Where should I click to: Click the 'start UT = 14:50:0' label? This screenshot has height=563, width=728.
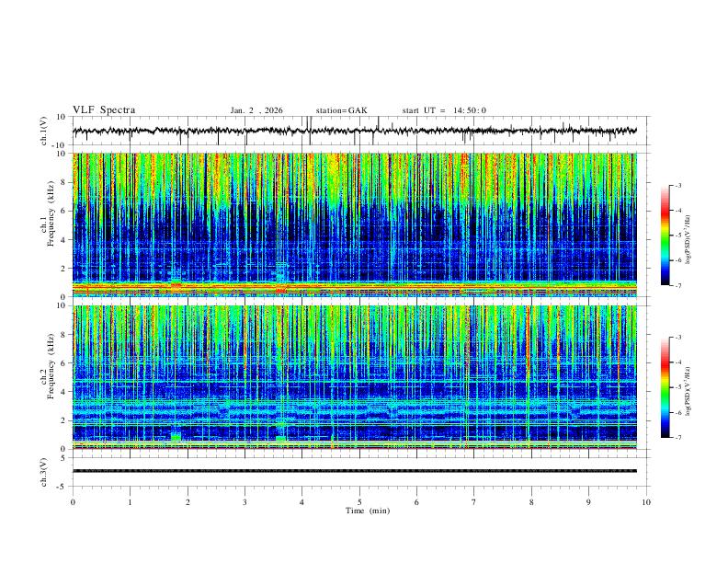(x=444, y=110)
